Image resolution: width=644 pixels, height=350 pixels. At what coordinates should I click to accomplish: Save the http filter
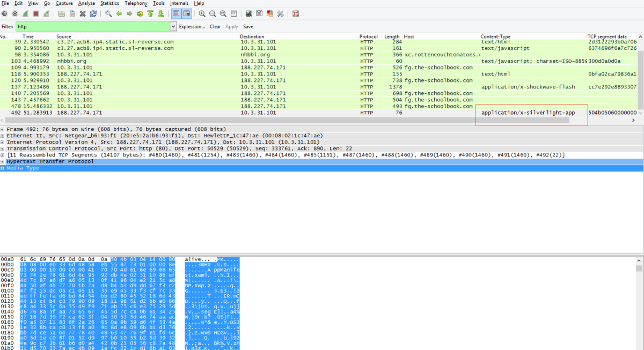point(247,26)
